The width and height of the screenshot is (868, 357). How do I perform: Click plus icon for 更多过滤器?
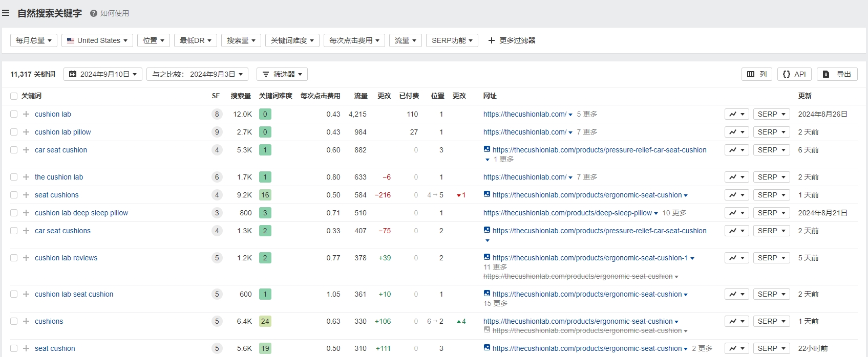tap(492, 40)
